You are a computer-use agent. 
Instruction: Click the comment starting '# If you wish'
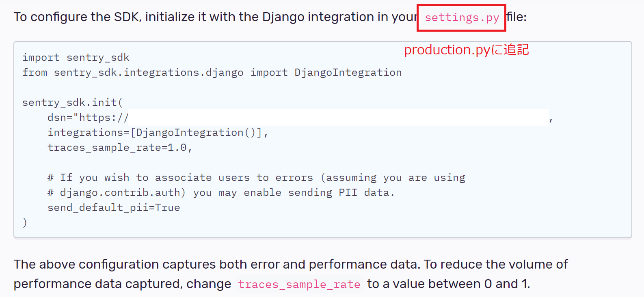click(x=256, y=178)
